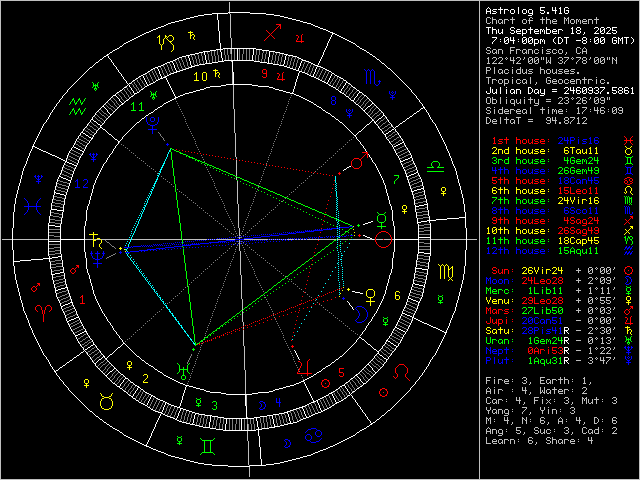This screenshot has width=640, height=480.
Task: Click the large blue Moon crescent inside the wheel
Action: point(361,314)
